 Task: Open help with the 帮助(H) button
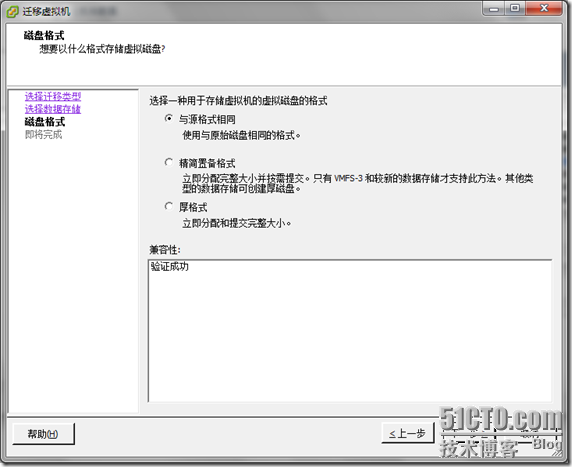coord(43,434)
